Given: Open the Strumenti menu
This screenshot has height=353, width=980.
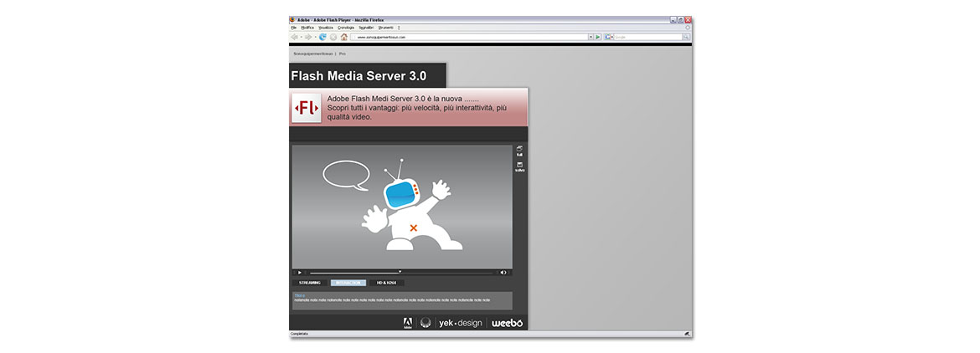Looking at the screenshot, I should pos(386,28).
